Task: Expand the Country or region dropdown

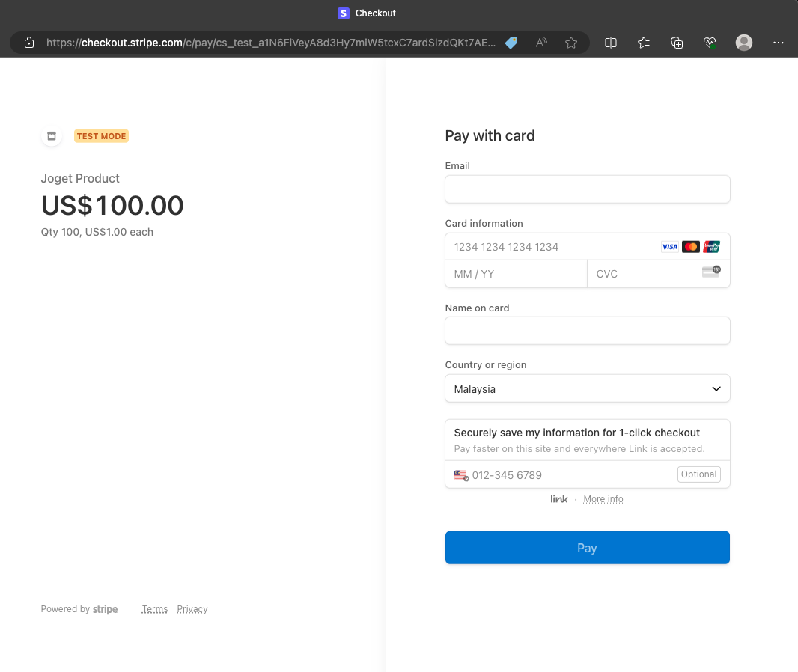Action: point(587,389)
